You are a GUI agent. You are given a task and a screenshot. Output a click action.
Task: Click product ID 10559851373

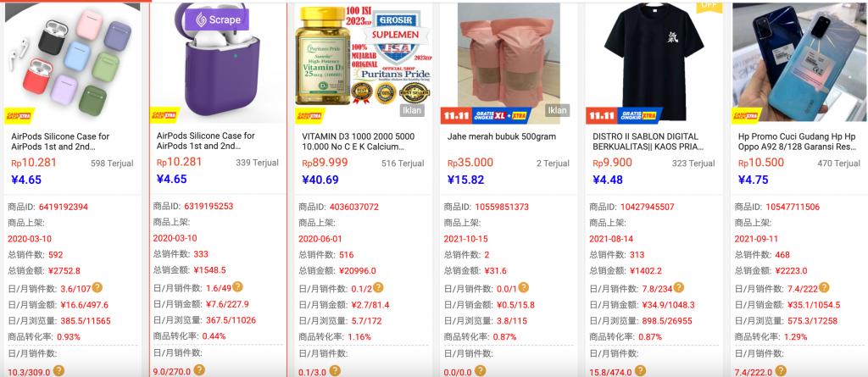(502, 207)
